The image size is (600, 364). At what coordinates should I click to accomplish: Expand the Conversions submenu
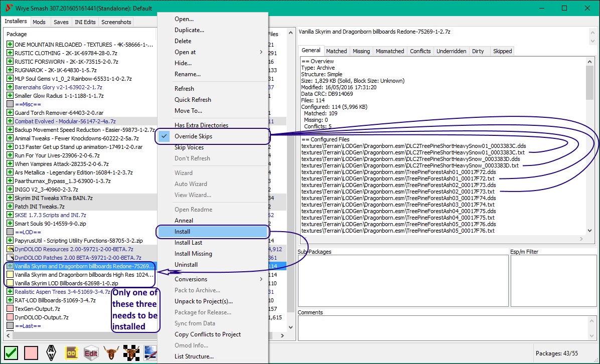212,279
